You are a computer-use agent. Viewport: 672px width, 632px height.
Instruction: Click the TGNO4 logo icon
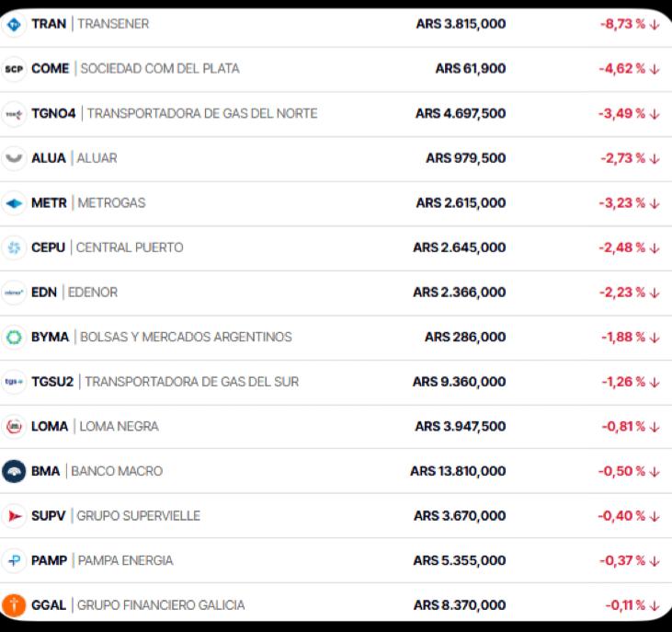point(14,114)
